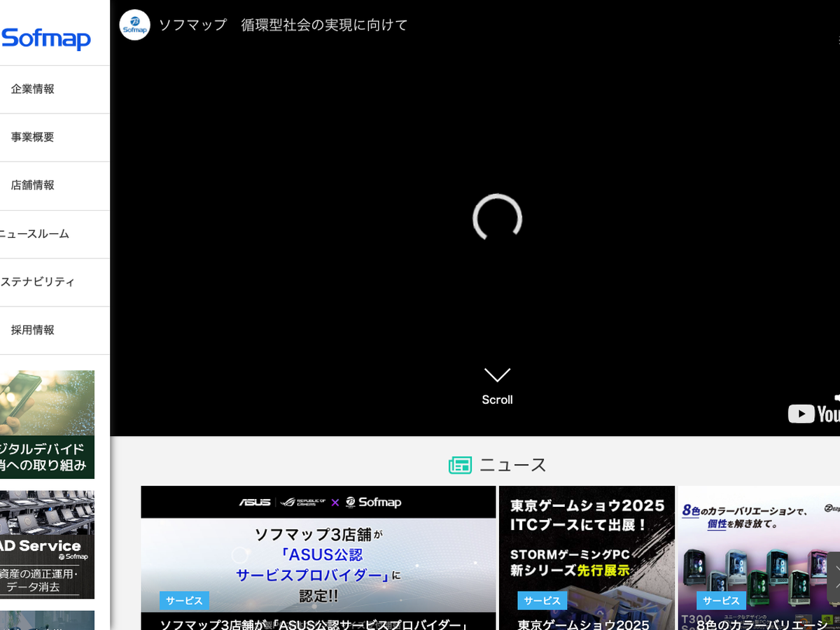Open the デジタルデバイド解消への取り組み banner
This screenshot has width=840, height=630.
click(47, 424)
